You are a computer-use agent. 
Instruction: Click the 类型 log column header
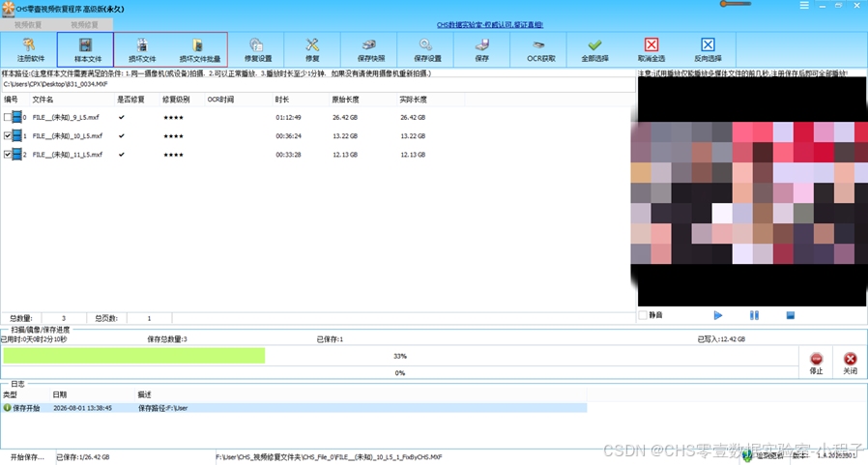point(10,394)
